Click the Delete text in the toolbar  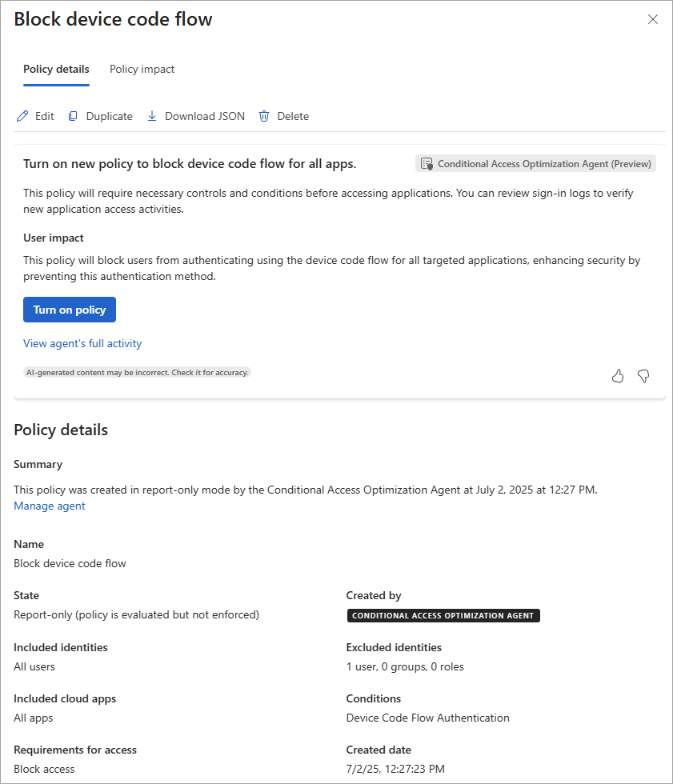tap(293, 117)
